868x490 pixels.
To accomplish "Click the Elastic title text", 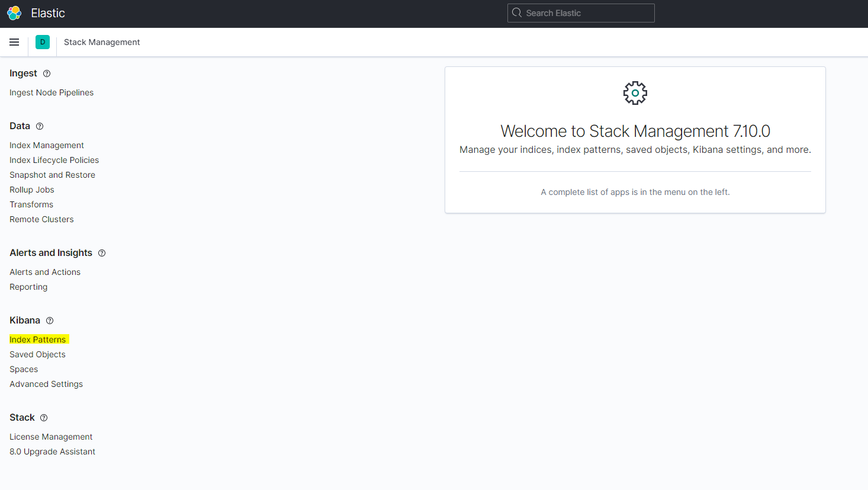I will 48,13.
